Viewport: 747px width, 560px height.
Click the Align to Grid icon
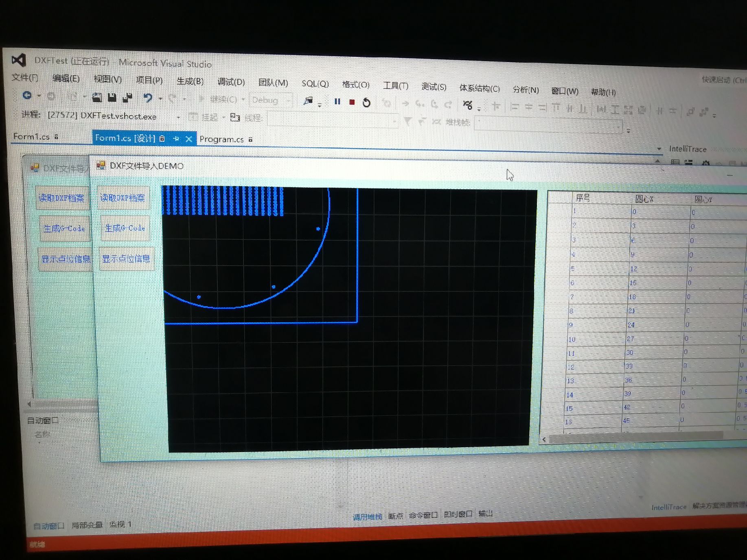tap(496, 106)
